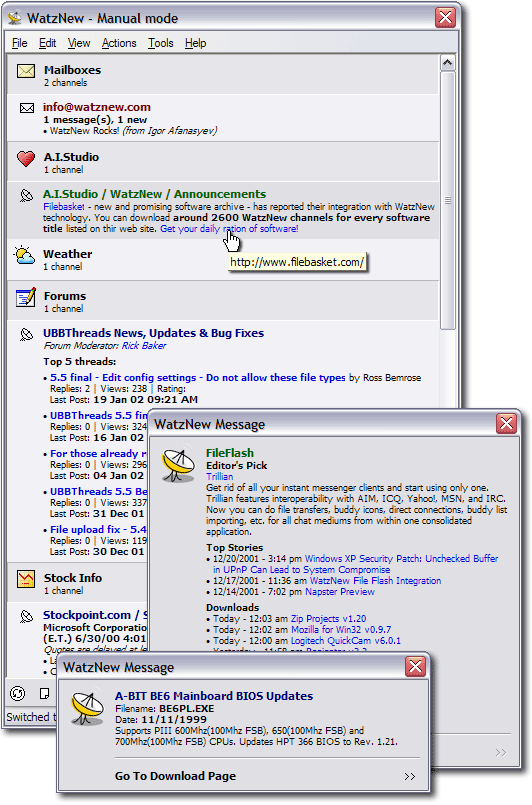
Task: Follow the Filebasket link
Action: [64, 207]
